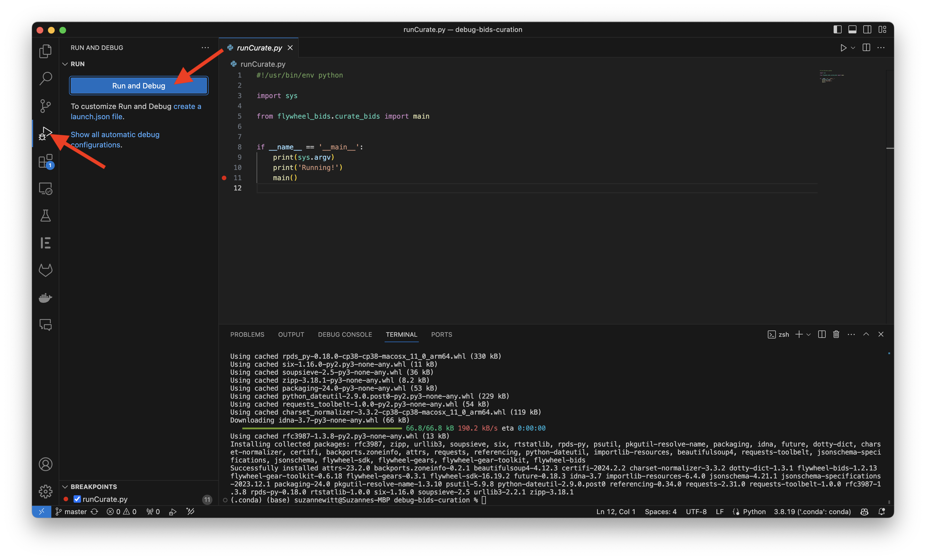Switch to the DEBUG CONSOLE tab
The height and width of the screenshot is (560, 926).
[x=345, y=334]
